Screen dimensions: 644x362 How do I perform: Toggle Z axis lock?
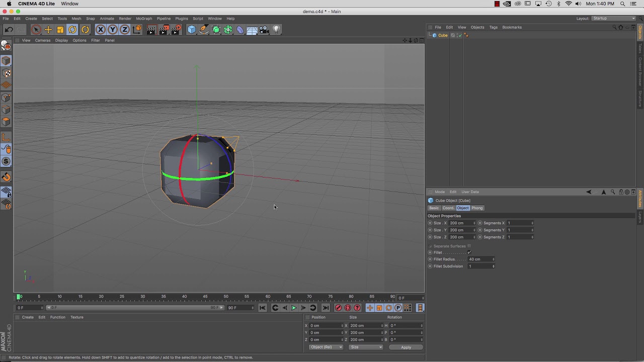pyautogui.click(x=125, y=30)
